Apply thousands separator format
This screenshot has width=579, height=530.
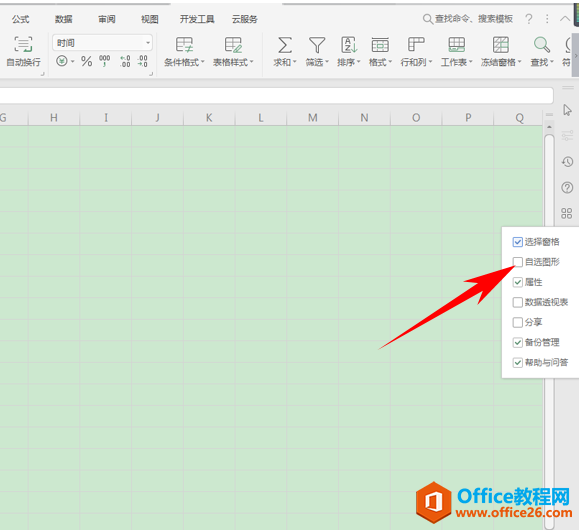click(105, 61)
